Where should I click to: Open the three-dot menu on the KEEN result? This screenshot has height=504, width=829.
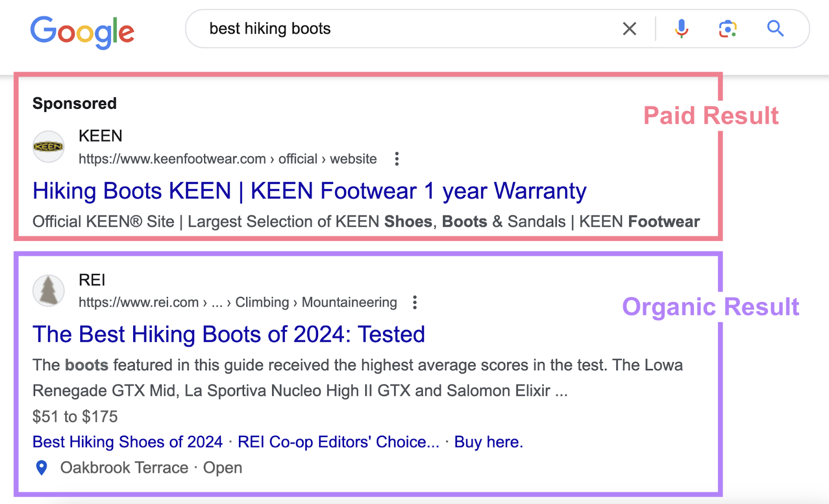(x=396, y=159)
